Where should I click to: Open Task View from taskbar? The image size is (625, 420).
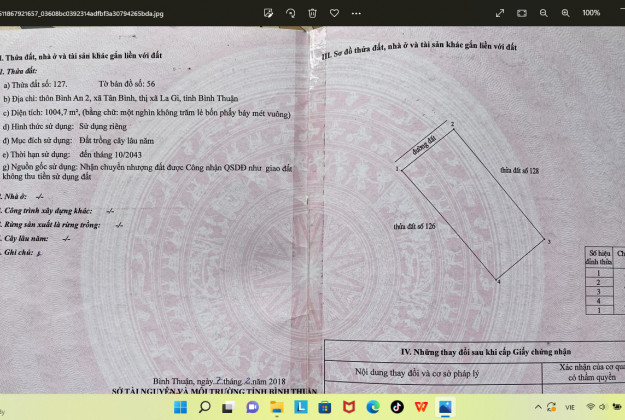point(228,407)
